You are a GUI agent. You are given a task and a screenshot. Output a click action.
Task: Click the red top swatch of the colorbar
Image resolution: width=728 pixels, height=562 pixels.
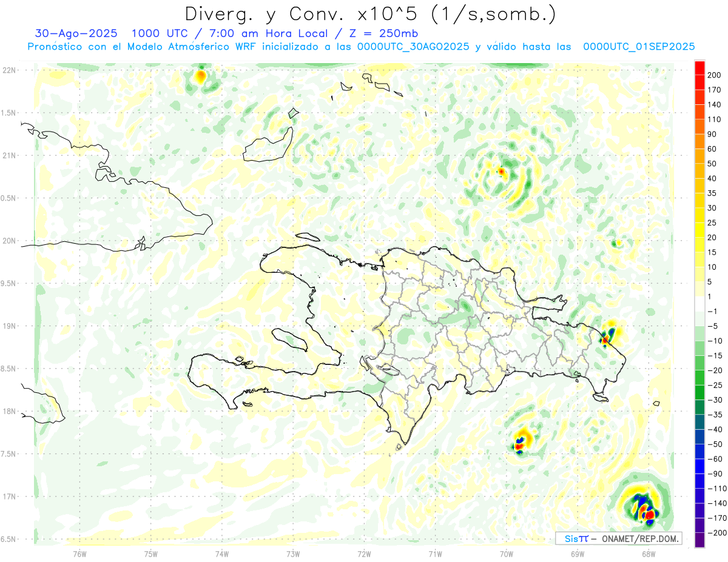(700, 67)
